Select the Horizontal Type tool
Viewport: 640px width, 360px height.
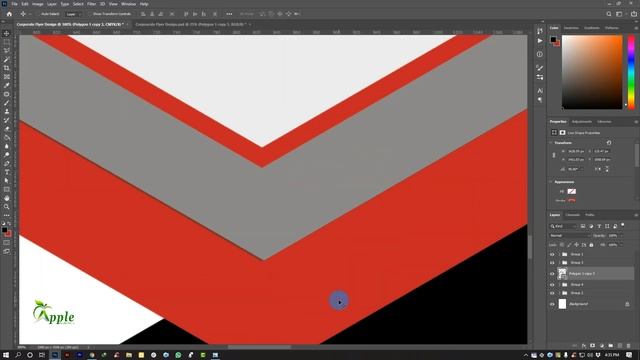(7, 172)
